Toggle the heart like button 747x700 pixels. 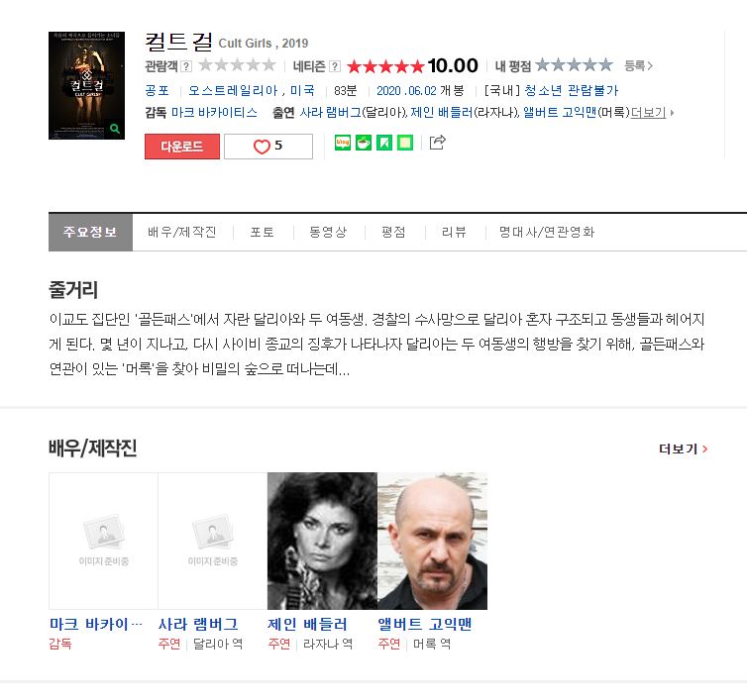point(268,147)
